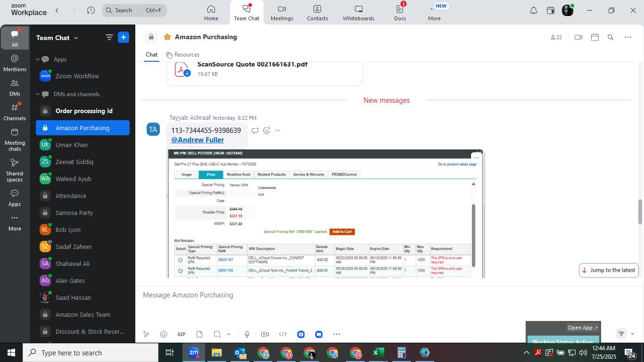Open the GIF picker
644x362 pixels.
pyautogui.click(x=182, y=334)
